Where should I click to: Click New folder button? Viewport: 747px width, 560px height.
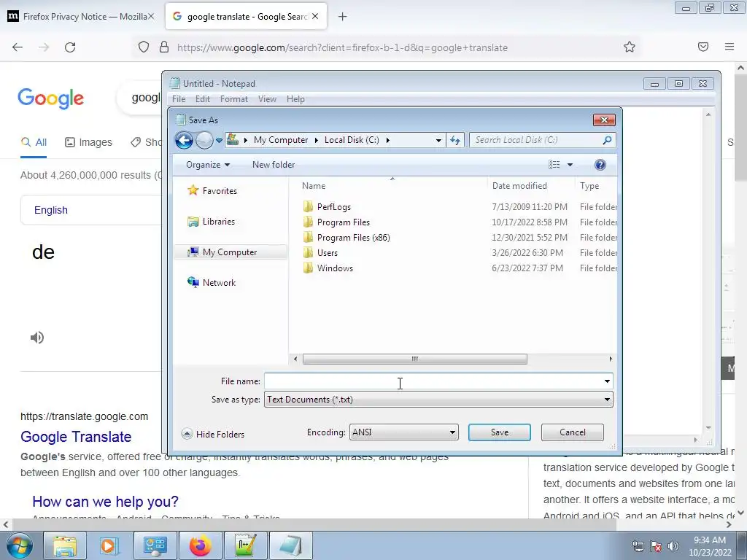[274, 165]
